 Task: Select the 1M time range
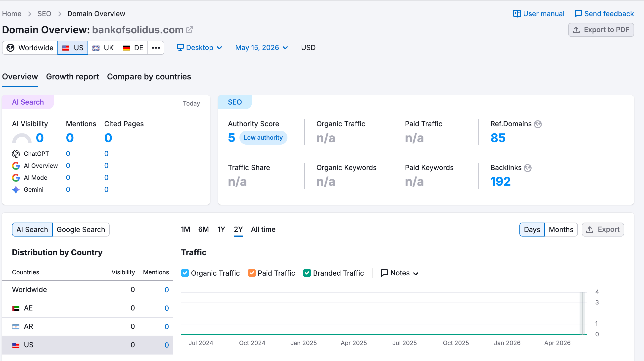point(185,229)
